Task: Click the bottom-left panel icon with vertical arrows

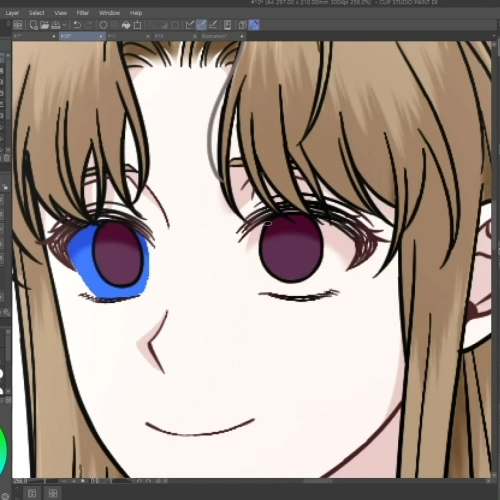Action: [32, 493]
